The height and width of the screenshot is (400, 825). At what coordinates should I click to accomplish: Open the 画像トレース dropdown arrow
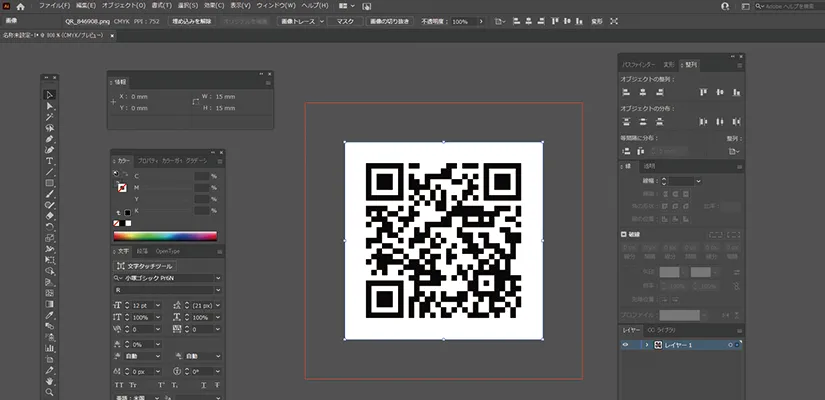point(321,22)
